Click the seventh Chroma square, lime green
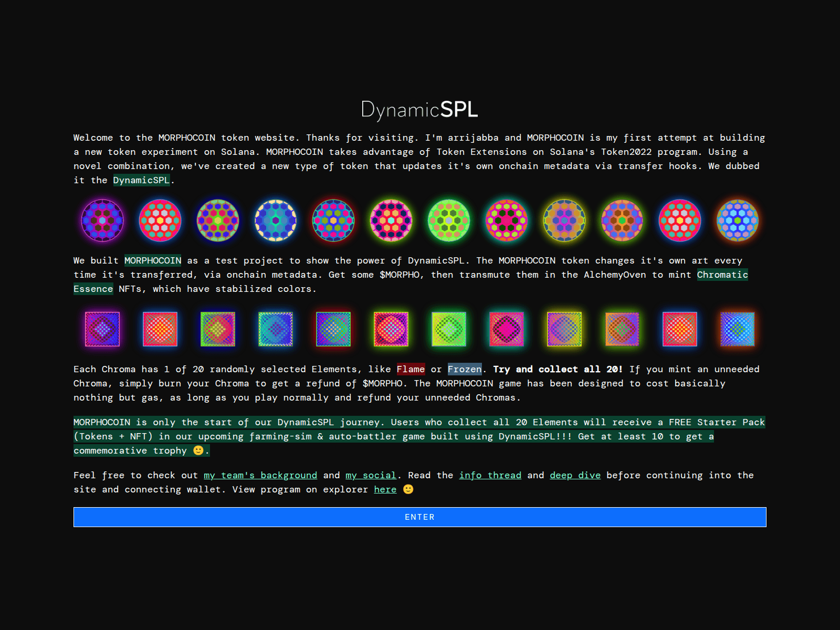 tap(449, 329)
